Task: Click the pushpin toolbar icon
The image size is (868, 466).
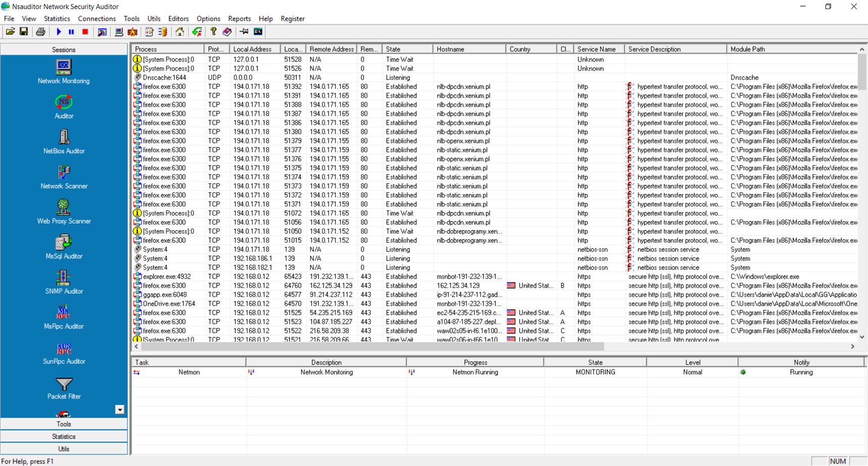Action: point(244,32)
